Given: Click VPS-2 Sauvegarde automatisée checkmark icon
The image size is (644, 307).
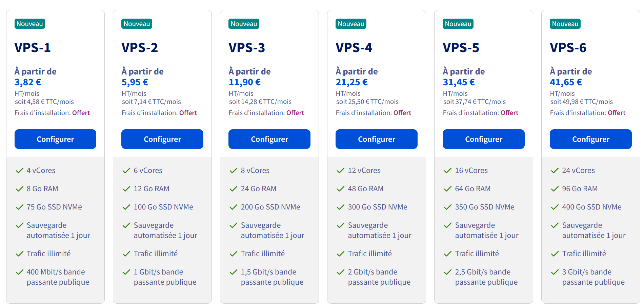Looking at the screenshot, I should pos(126,225).
